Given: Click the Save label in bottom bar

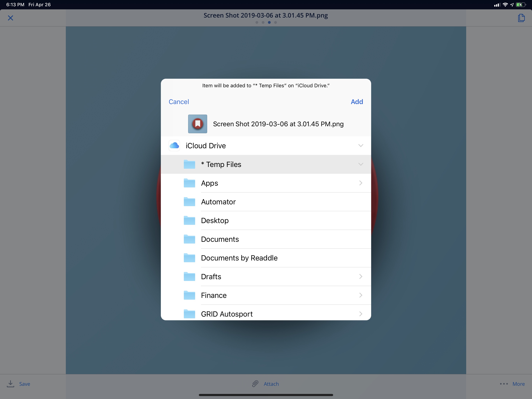Looking at the screenshot, I should point(25,384).
